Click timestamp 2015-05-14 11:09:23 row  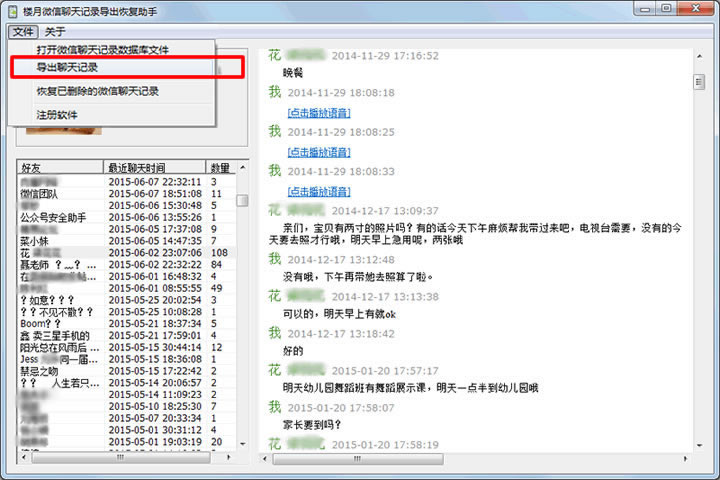(127, 395)
